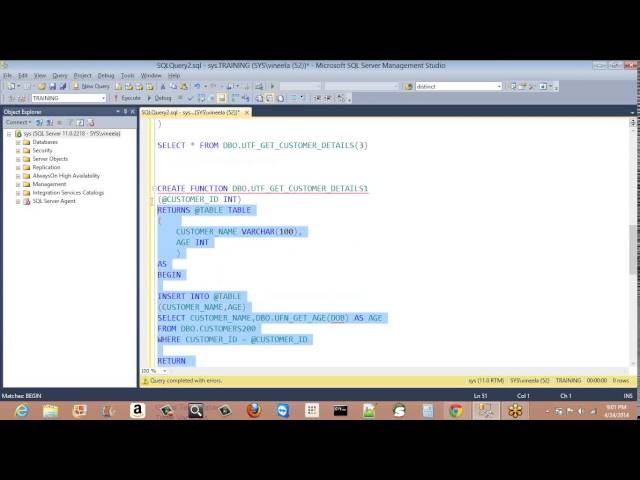Viewport: 640px width, 480px height.
Task: Expand the Databases folder node
Action: 18,142
